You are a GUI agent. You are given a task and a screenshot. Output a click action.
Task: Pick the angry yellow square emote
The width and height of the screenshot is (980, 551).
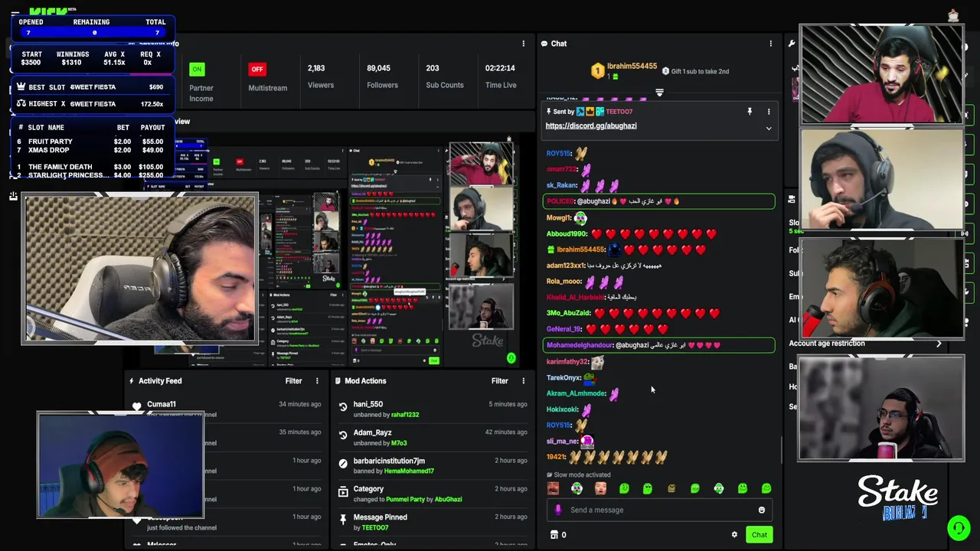pyautogui.click(x=671, y=488)
